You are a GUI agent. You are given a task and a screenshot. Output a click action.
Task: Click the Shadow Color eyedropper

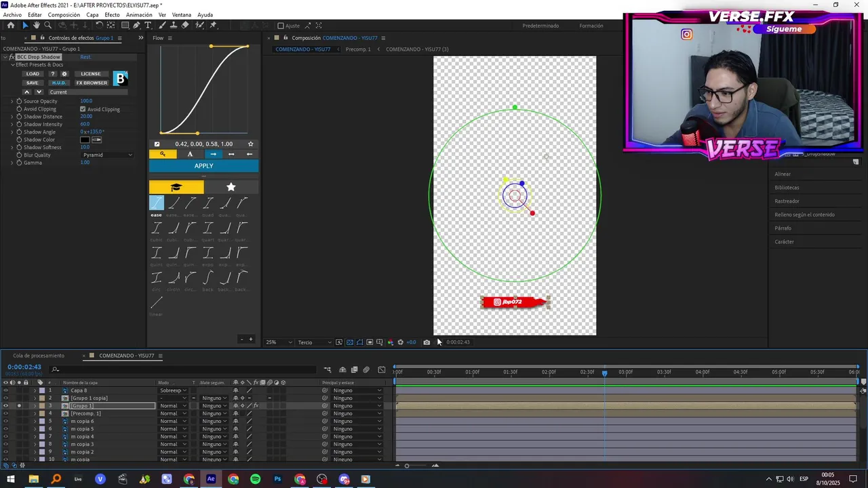click(x=96, y=140)
